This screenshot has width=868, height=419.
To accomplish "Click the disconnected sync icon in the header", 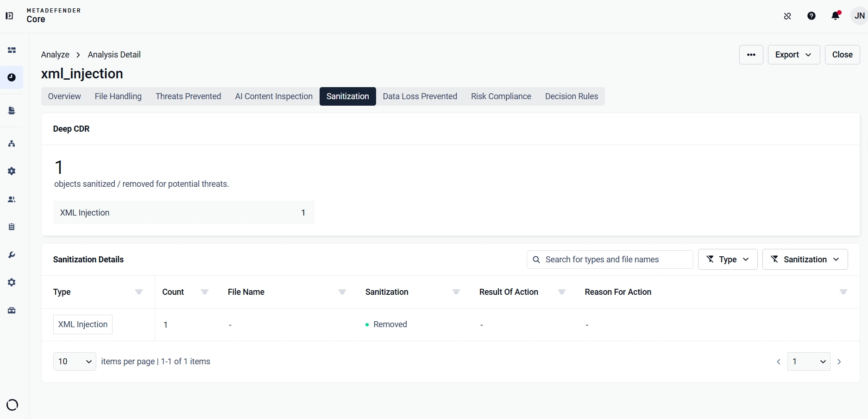I will [787, 16].
